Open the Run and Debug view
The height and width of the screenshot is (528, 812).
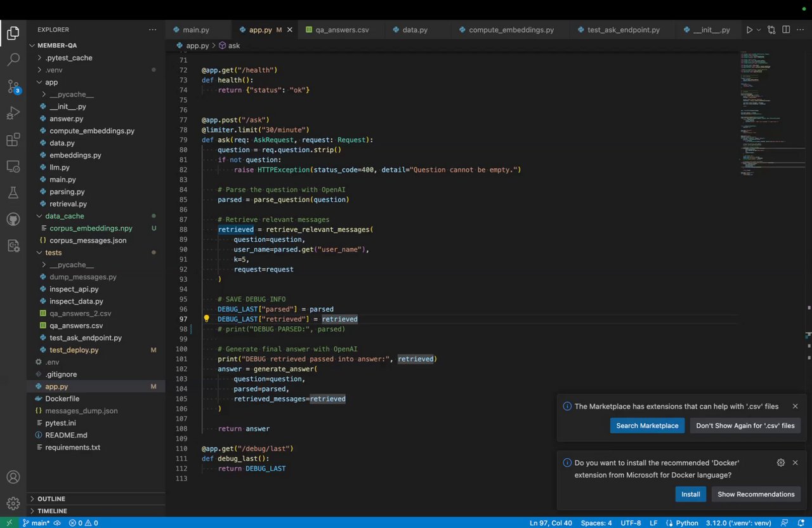(x=13, y=114)
